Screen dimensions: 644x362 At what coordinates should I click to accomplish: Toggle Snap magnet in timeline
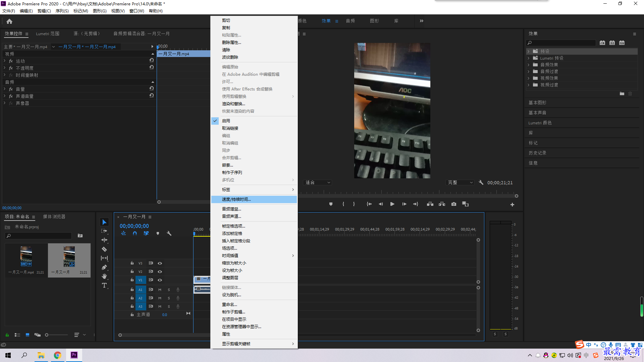[135, 233]
